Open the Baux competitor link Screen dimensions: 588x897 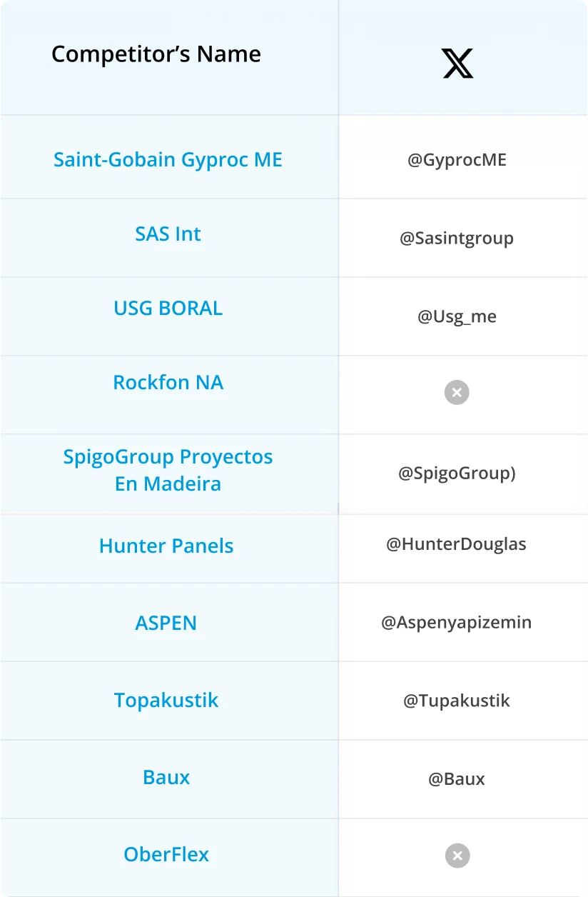[166, 777]
